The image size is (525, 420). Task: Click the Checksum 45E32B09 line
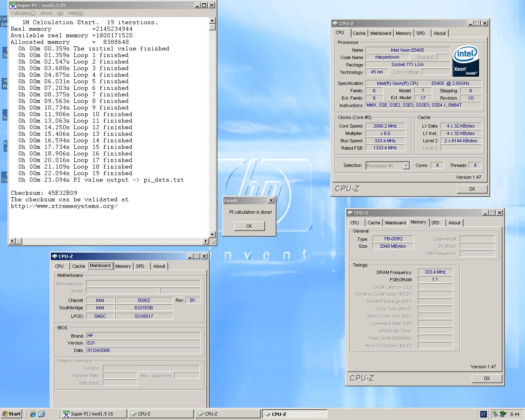pos(44,193)
